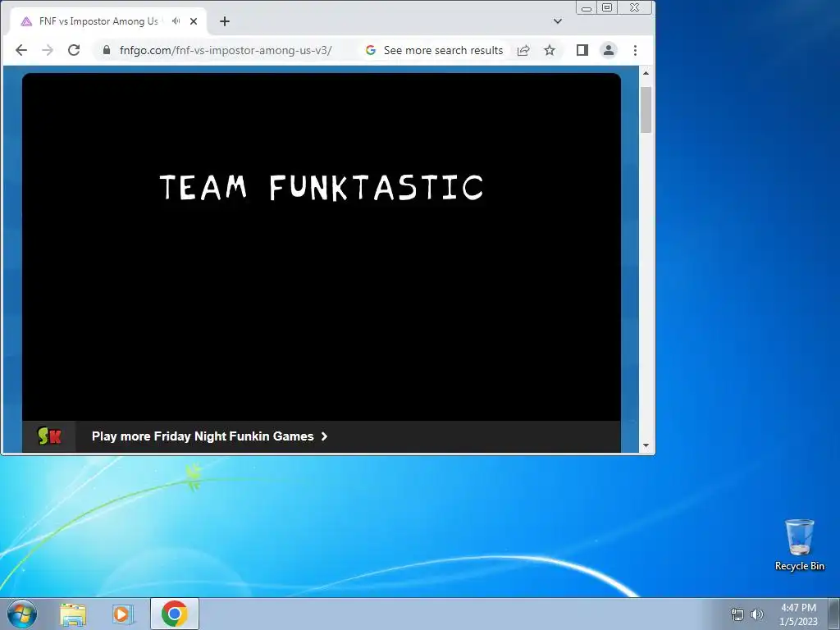Launch Windows Media Player from taskbar
The image size is (840, 630).
click(x=123, y=614)
